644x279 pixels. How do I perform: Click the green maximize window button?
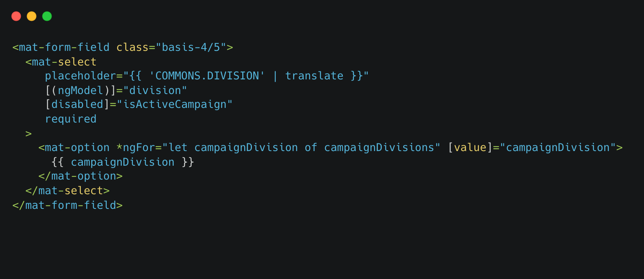click(47, 16)
